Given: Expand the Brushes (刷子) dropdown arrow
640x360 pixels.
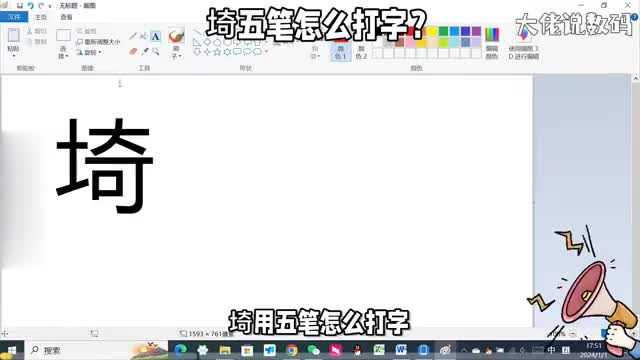Looking at the screenshot, I should pos(180,56).
